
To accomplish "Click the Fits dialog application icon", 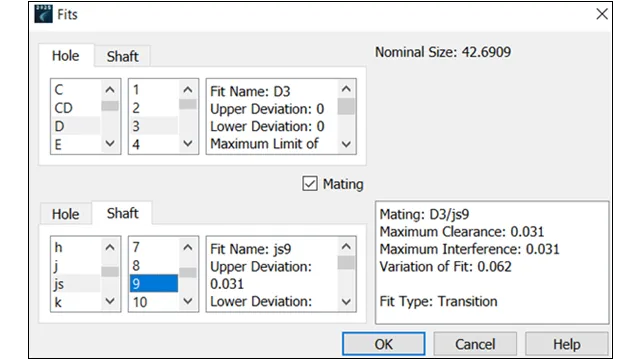I will [43, 14].
